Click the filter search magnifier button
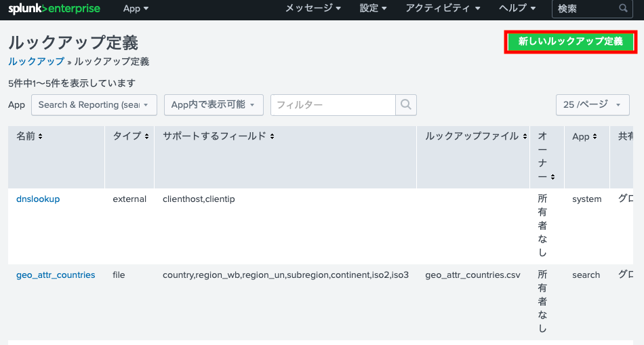Viewport: 644px width, 345px height. (406, 105)
